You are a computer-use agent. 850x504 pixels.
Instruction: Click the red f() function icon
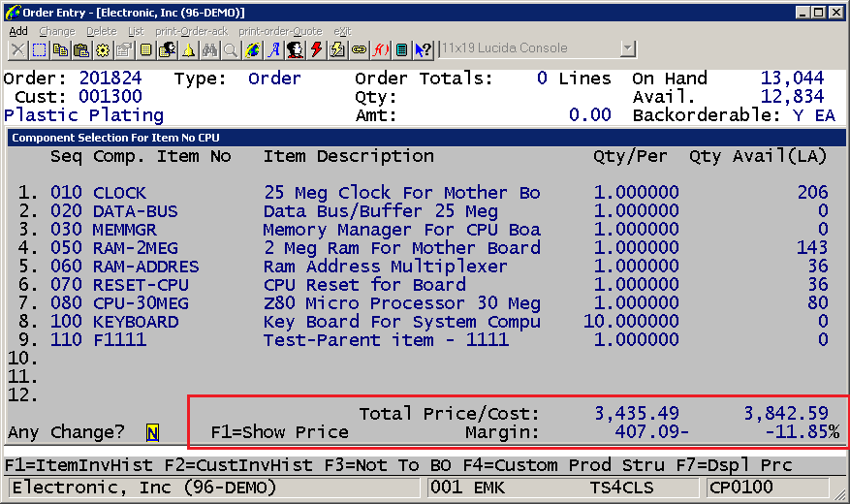tap(380, 50)
